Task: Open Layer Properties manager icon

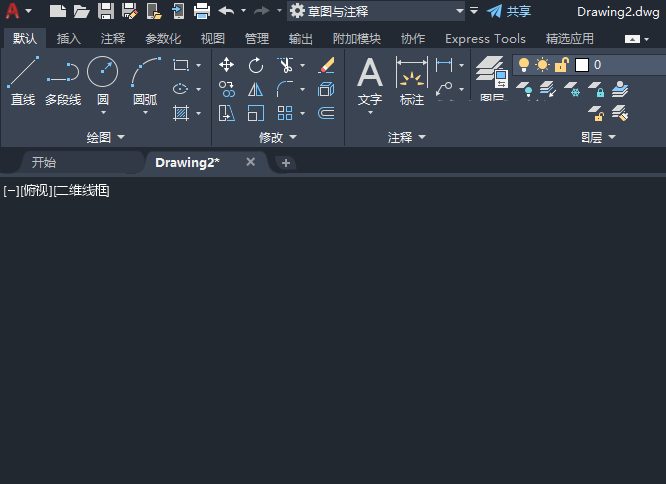Action: pos(492,76)
